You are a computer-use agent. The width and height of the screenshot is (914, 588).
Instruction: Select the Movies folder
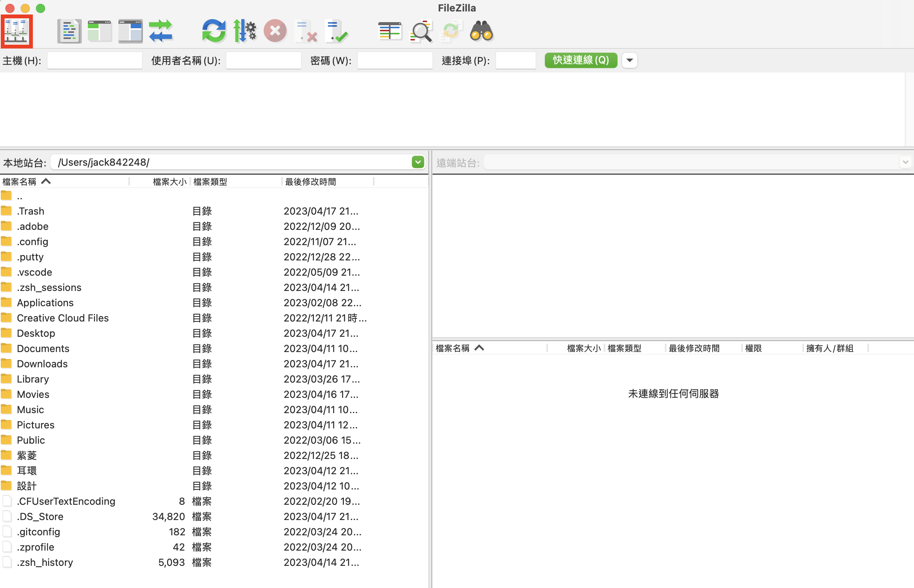click(x=214, y=394)
